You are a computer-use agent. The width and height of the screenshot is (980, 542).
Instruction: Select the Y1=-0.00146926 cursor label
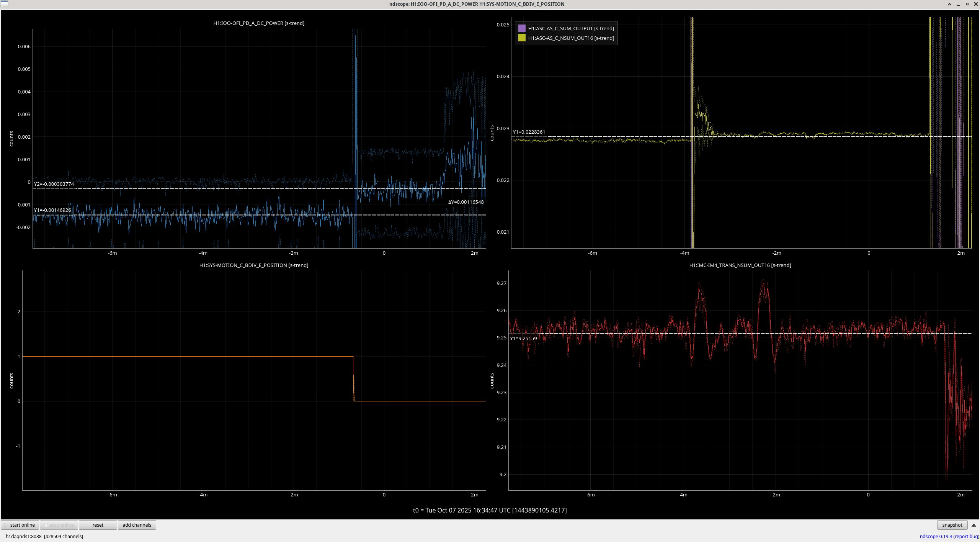(x=52, y=210)
